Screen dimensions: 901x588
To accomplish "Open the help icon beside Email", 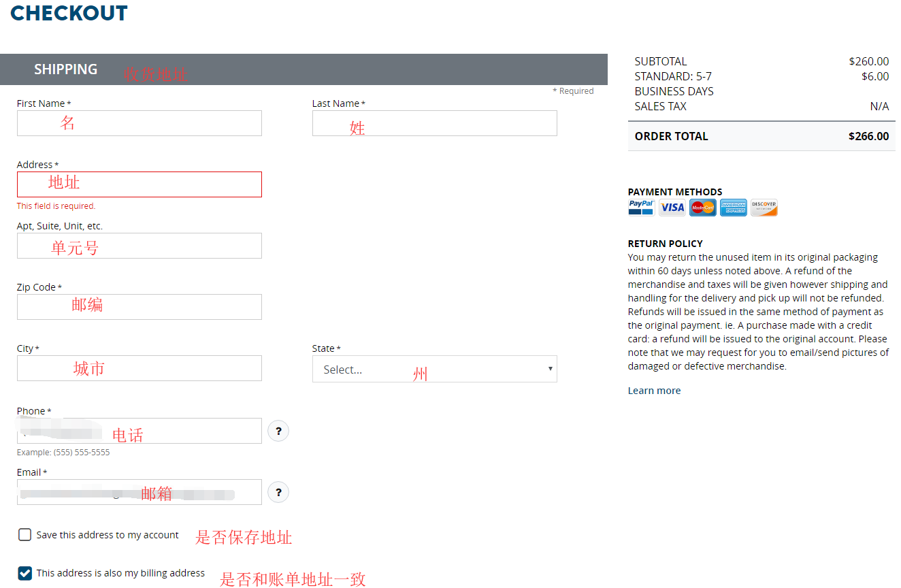I will click(278, 492).
